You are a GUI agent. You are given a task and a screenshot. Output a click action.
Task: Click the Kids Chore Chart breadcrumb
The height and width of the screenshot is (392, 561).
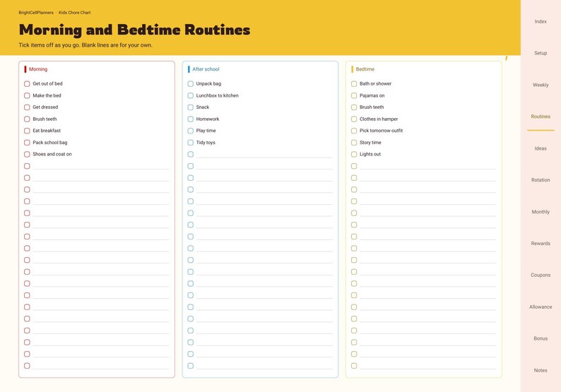[74, 13]
